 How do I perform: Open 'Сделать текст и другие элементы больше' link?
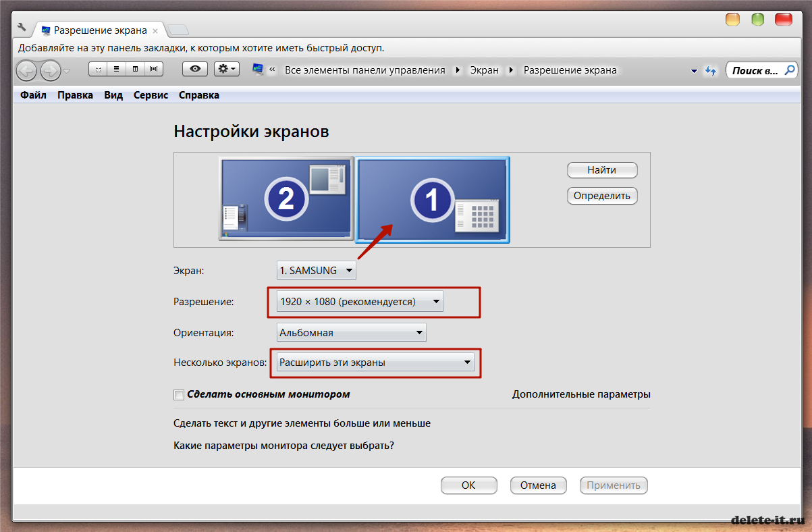point(302,423)
